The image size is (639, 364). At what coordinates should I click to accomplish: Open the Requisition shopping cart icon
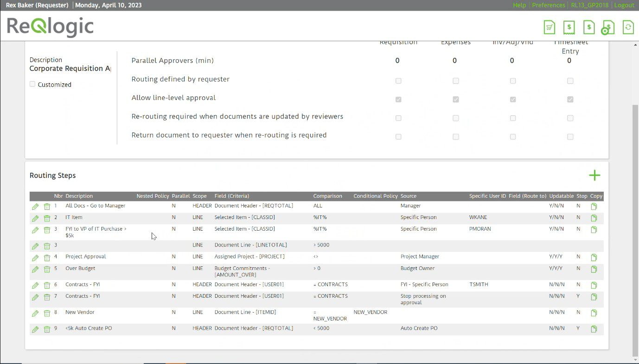coord(549,27)
